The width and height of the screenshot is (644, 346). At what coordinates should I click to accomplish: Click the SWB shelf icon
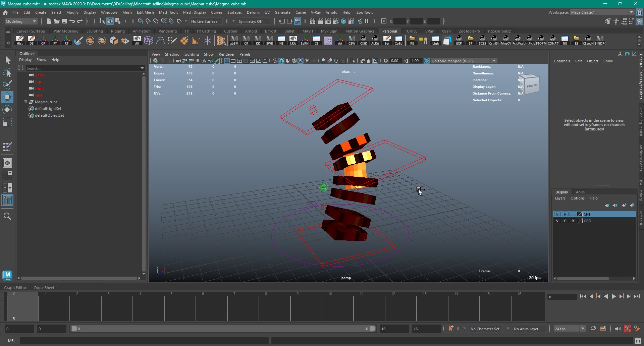pyautogui.click(x=269, y=40)
